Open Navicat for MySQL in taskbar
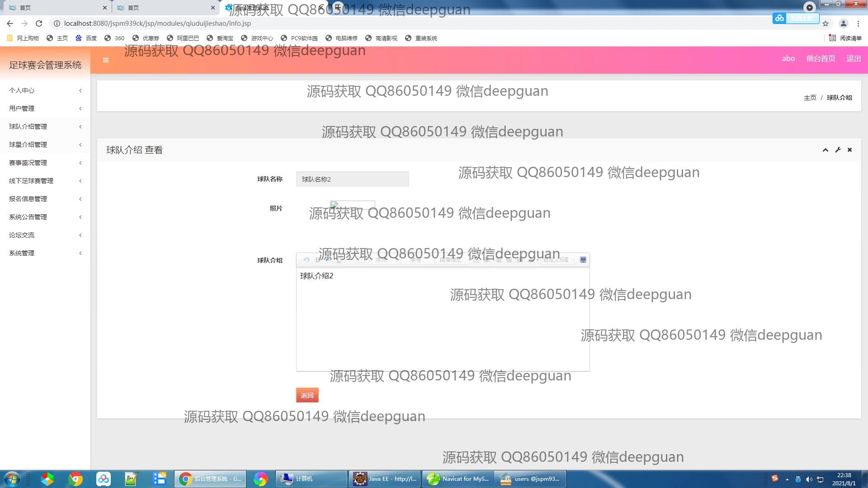 [x=458, y=479]
